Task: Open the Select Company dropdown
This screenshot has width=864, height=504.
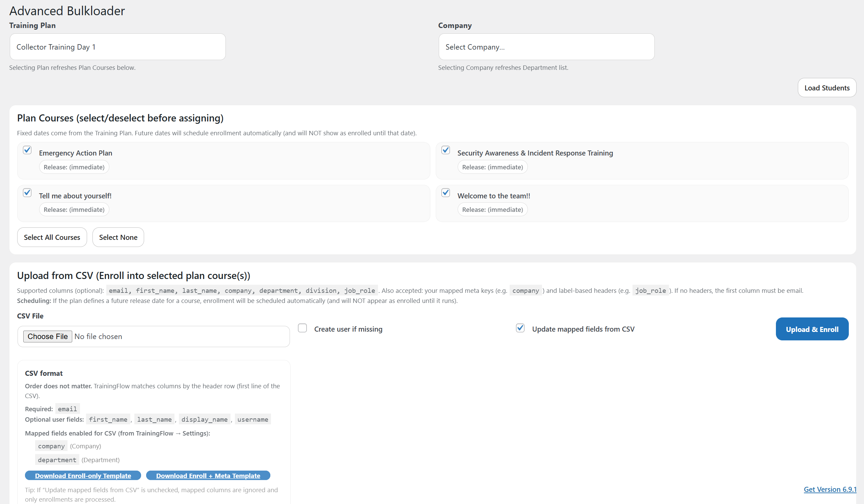Action: click(546, 47)
